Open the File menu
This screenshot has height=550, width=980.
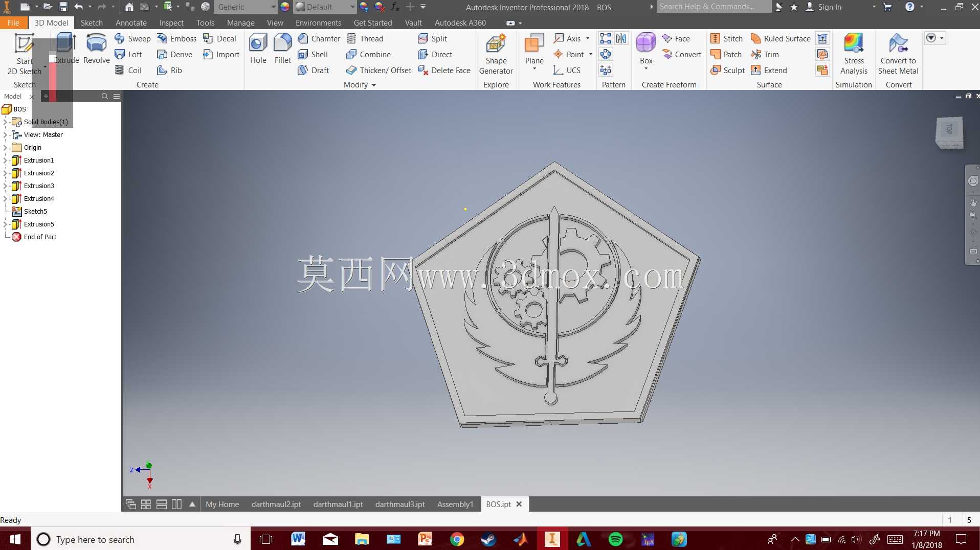pos(14,23)
